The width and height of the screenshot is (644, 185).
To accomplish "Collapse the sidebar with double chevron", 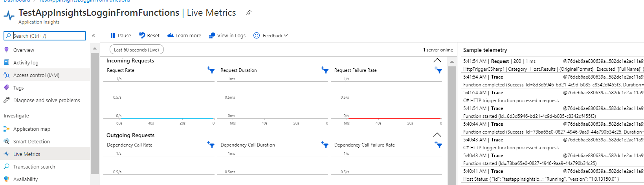I will click(94, 36).
